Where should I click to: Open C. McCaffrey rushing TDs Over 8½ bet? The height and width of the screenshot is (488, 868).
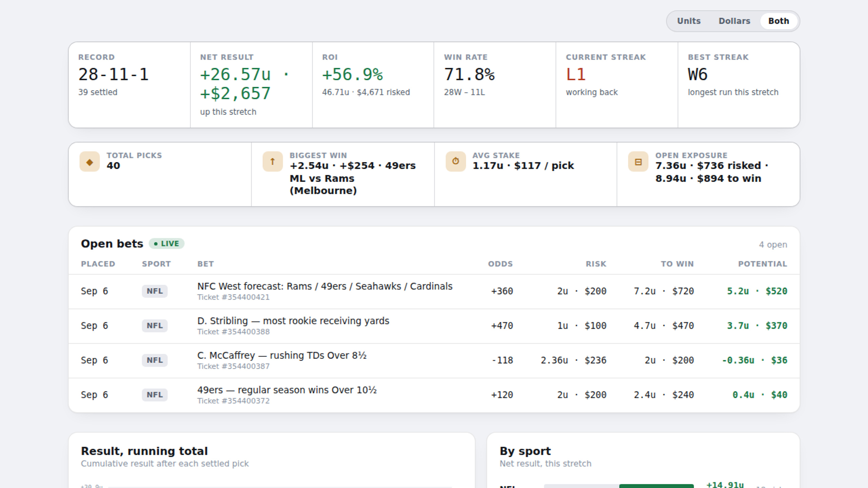(x=282, y=355)
